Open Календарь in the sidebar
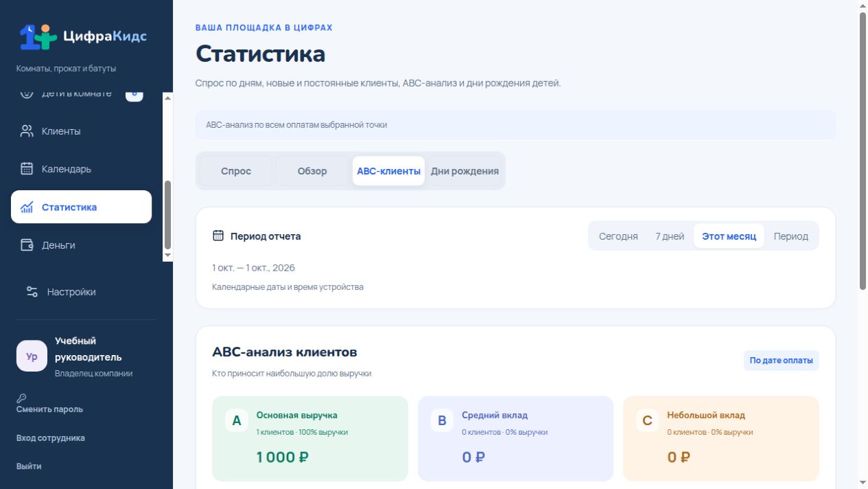Viewport: 868px width, 489px height. tap(81, 169)
